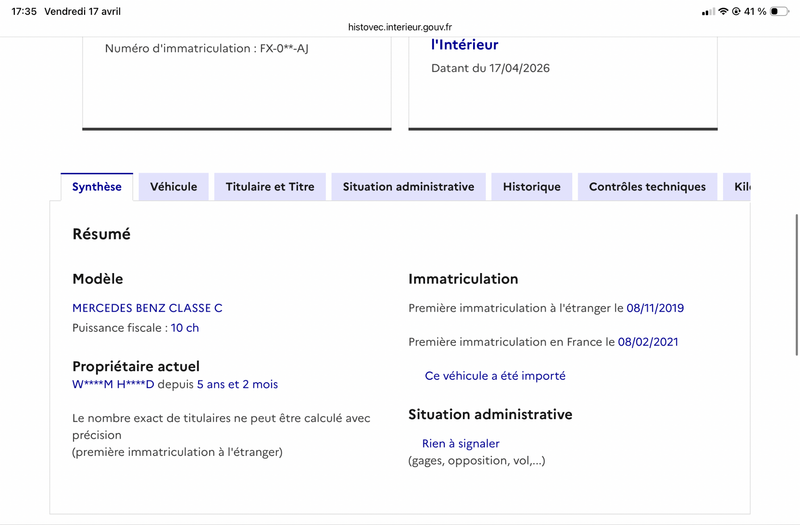This screenshot has height=525, width=800.
Task: Tap the histovec.interieur.gouv.fr address bar
Action: pyautogui.click(x=400, y=27)
